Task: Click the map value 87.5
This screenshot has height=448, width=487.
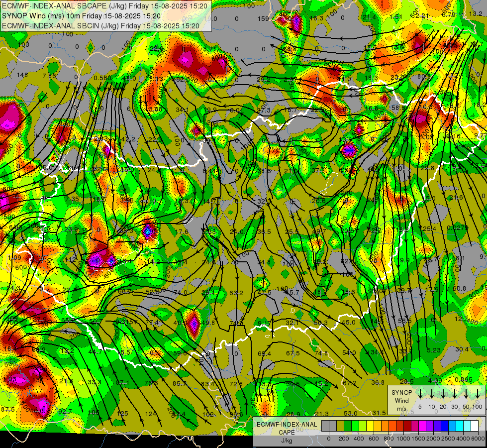Action: (8, 410)
